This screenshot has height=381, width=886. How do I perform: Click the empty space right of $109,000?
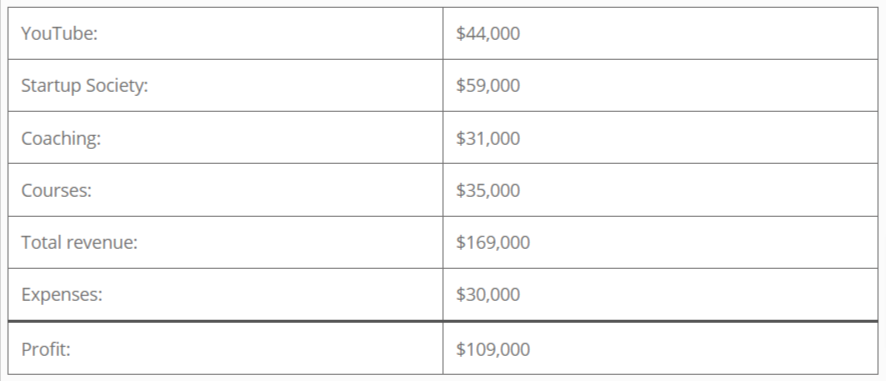click(703, 349)
